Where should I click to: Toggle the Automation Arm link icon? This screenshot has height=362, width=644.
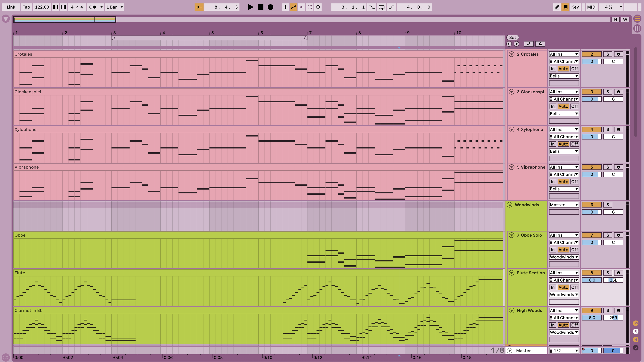294,7
